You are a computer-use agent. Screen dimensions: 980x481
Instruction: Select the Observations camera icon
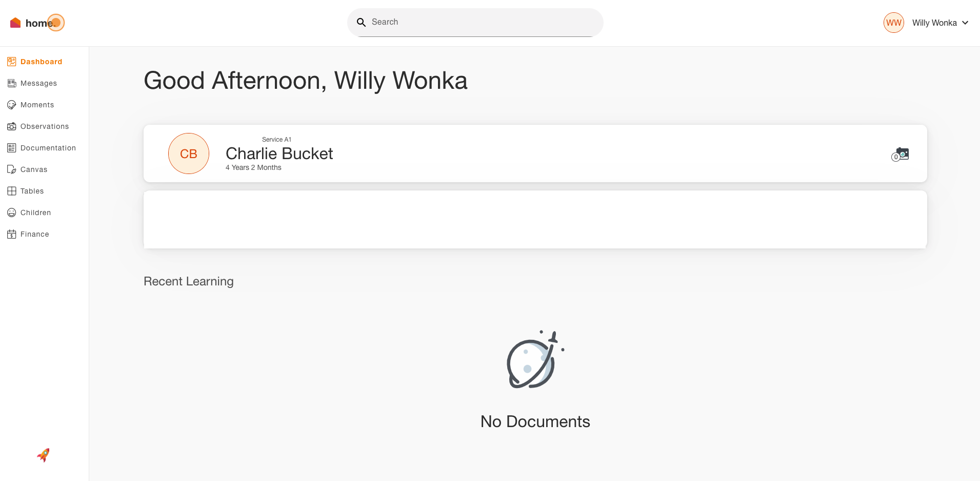click(12, 126)
